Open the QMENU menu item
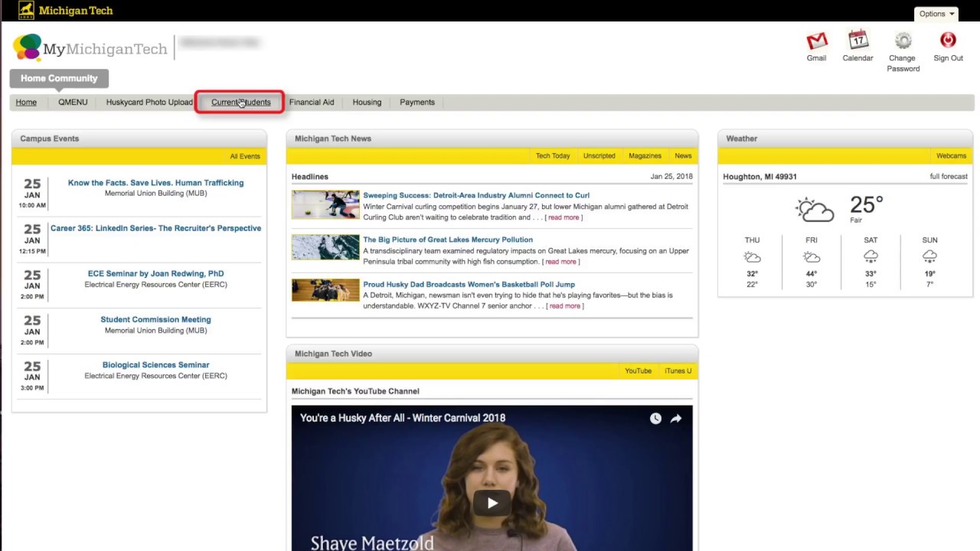Viewport: 980px width, 551px height. pyautogui.click(x=73, y=103)
